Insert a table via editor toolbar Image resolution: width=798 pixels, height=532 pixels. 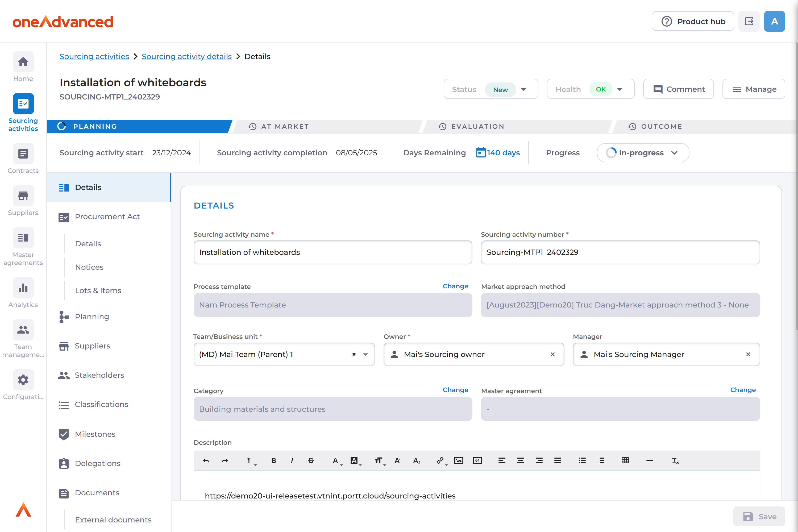click(x=625, y=460)
